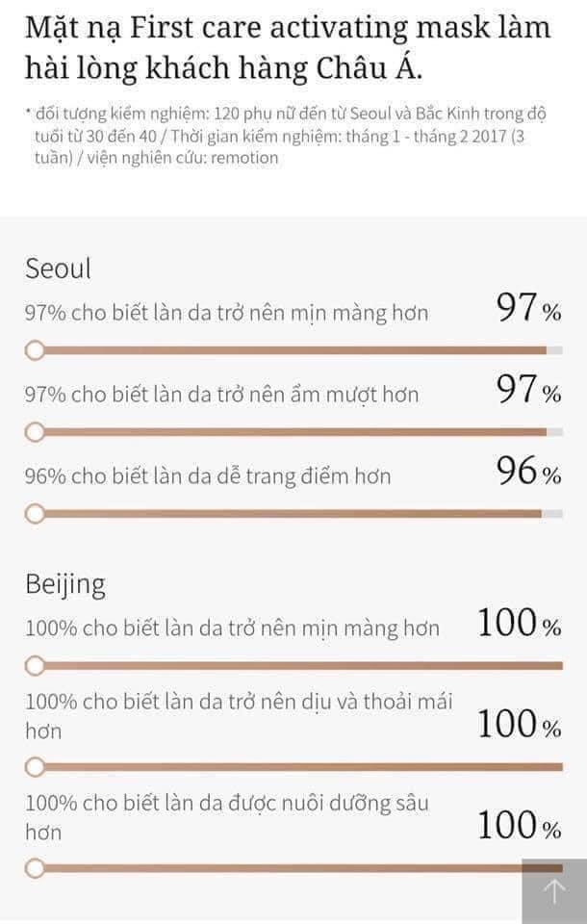
Task: Click the test subjects footnote text
Action: [x=287, y=136]
